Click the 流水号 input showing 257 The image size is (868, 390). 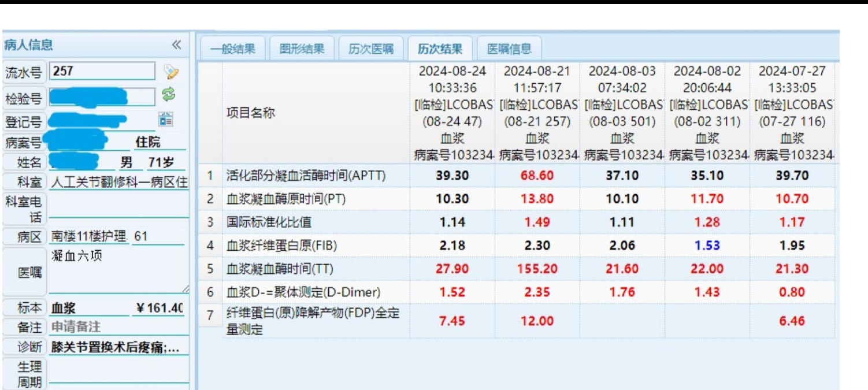pyautogui.click(x=102, y=72)
